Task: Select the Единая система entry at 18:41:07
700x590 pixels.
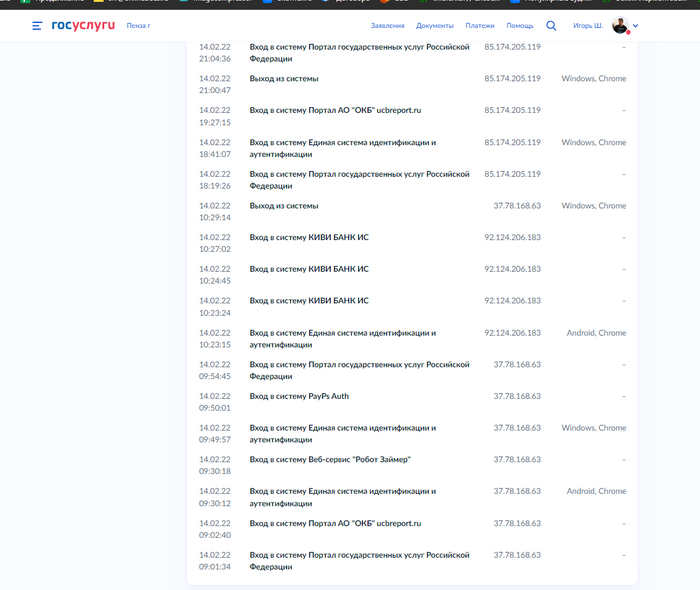Action: click(x=342, y=148)
